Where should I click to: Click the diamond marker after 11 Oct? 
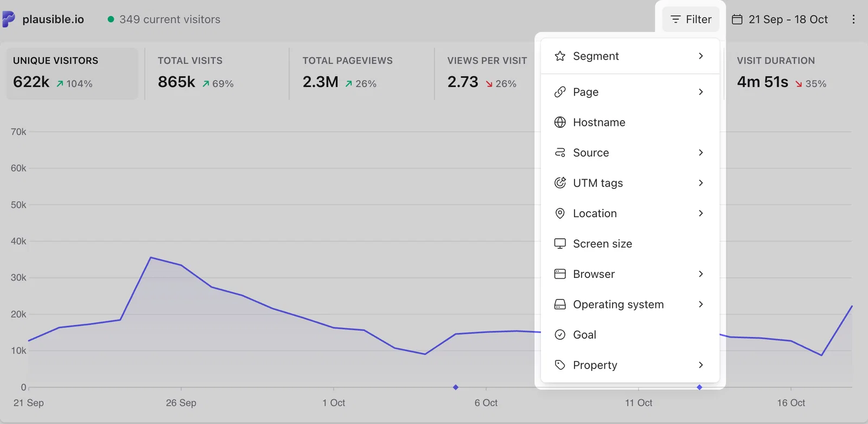[699, 387]
